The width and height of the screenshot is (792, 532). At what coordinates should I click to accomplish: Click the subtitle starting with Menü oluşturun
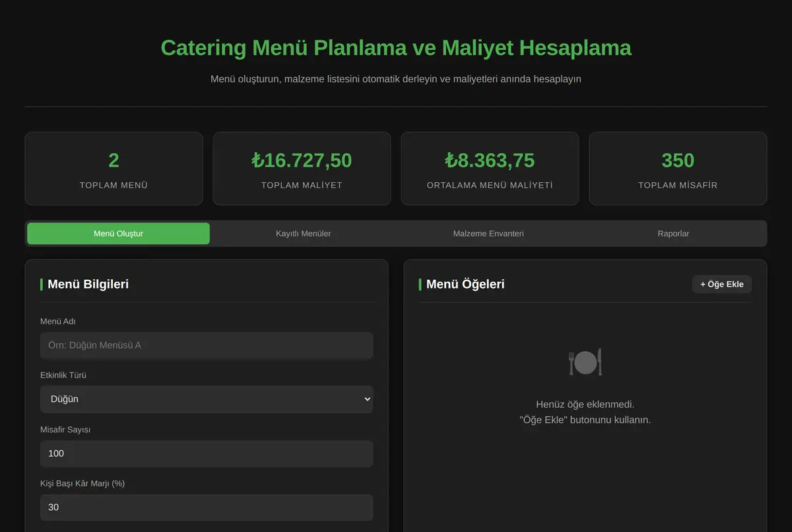[396, 79]
